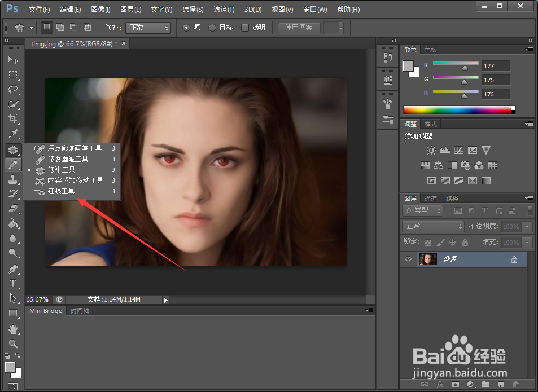
Task: Open the 滤镜(T) menu
Action: point(224,9)
